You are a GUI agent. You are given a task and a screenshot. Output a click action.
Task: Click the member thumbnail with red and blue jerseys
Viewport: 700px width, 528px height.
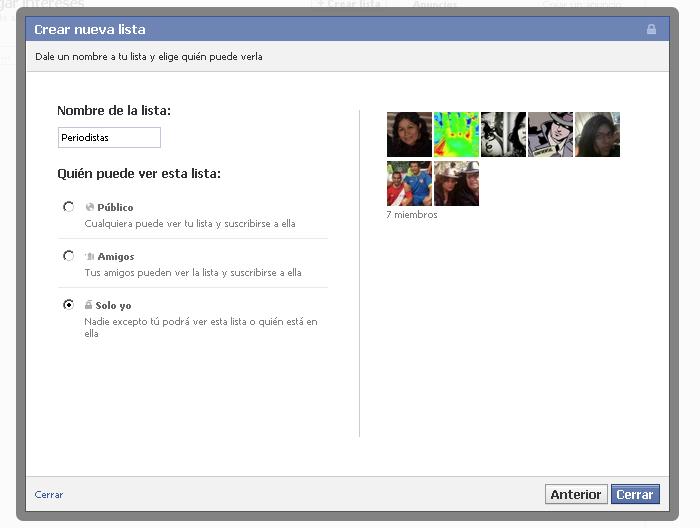tap(409, 183)
